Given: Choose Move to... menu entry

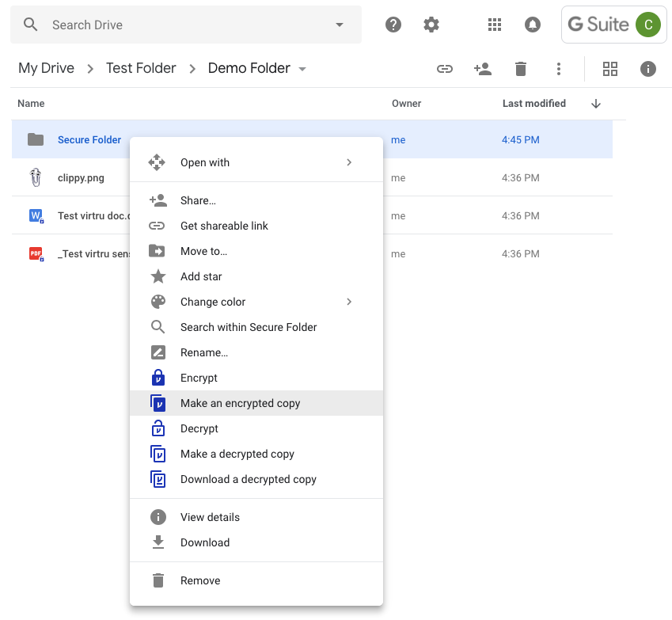Looking at the screenshot, I should (256, 251).
